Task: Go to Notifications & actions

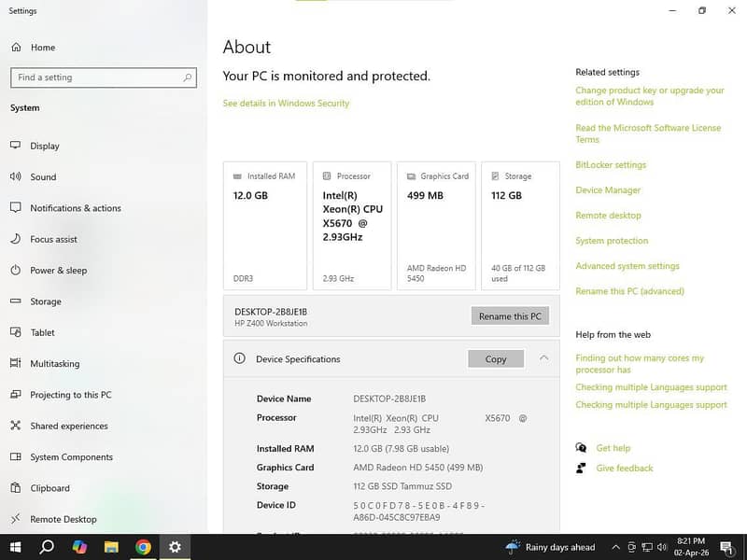Action: pyautogui.click(x=76, y=208)
